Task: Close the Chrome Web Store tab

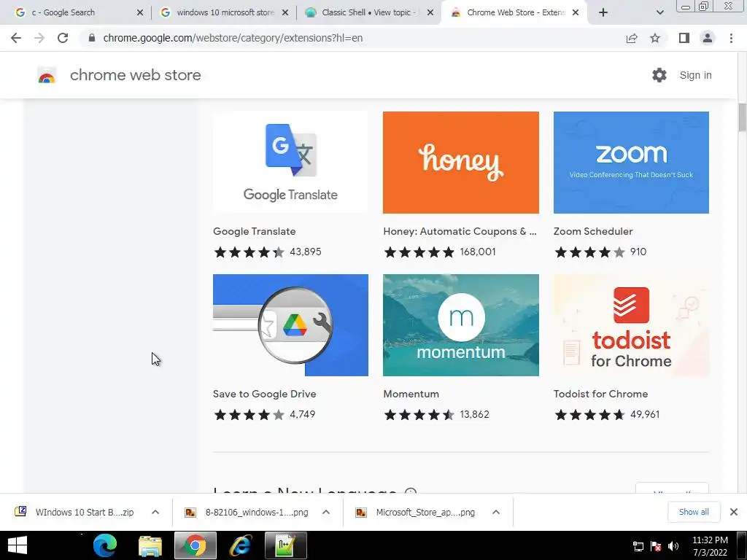Action: 576,12
